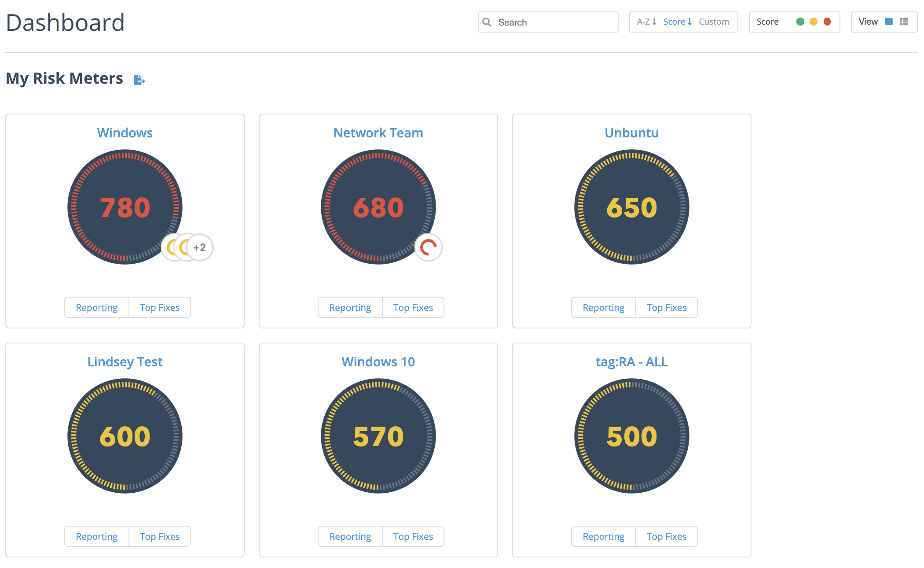Screen dimensions: 924x568
Task: Click the 650 score gauge
Action: pos(632,207)
